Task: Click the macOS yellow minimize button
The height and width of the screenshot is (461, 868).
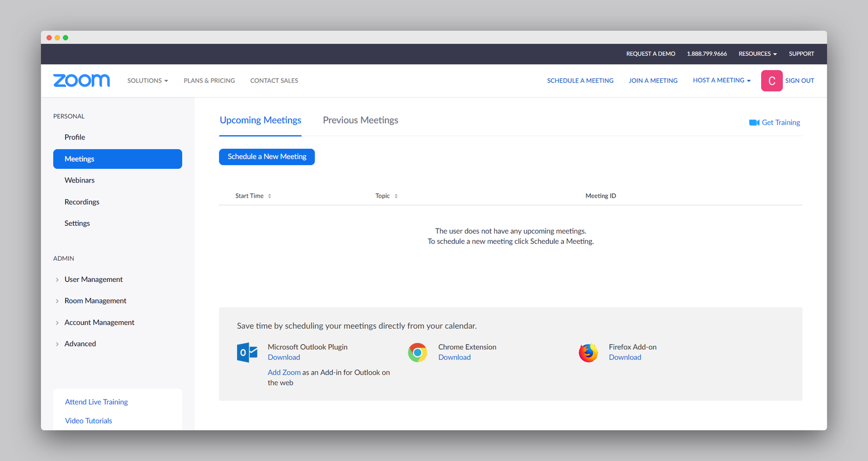Action: (x=58, y=37)
